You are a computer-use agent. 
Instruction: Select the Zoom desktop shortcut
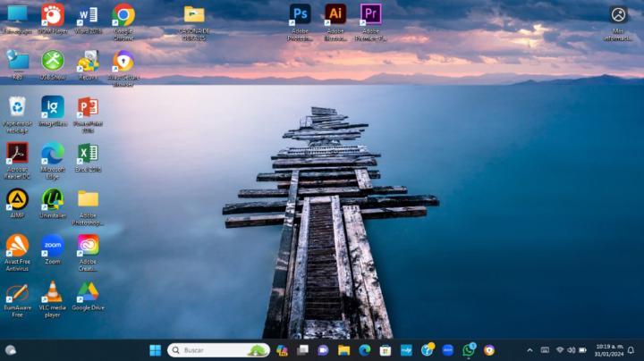(x=53, y=249)
